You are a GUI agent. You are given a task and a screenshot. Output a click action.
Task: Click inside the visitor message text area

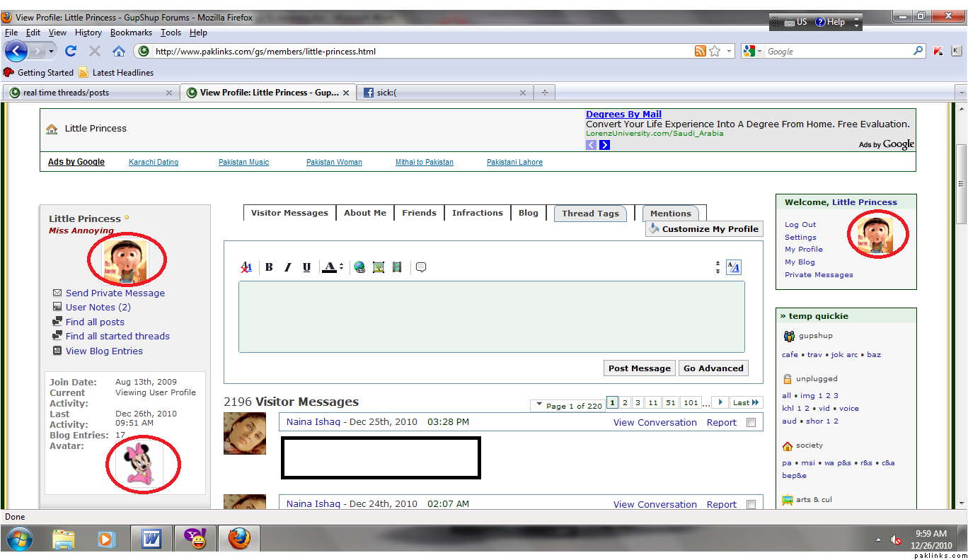491,317
